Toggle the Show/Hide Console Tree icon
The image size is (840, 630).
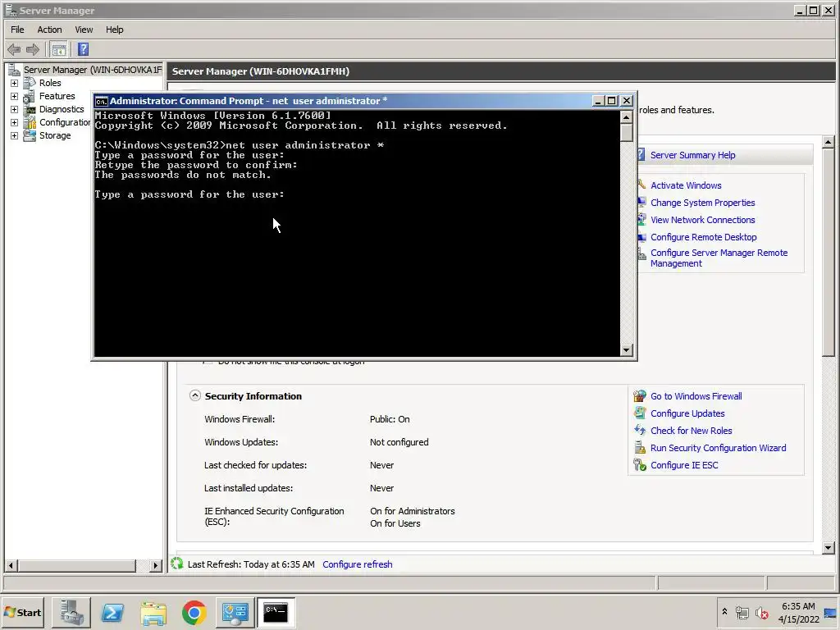[59, 50]
